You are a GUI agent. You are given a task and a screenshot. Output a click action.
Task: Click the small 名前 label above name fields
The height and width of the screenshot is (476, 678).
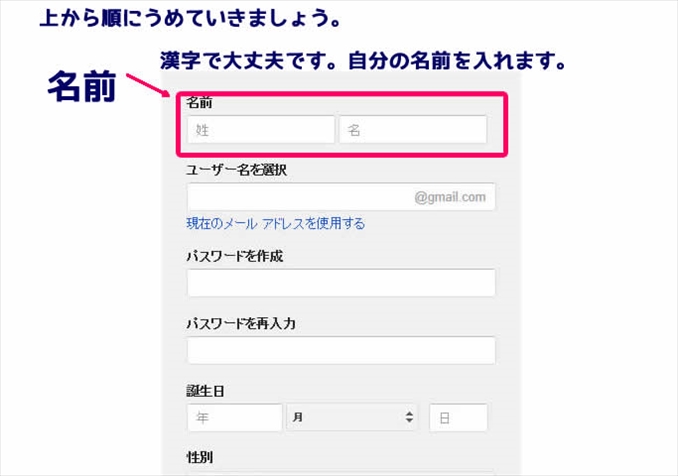199,103
